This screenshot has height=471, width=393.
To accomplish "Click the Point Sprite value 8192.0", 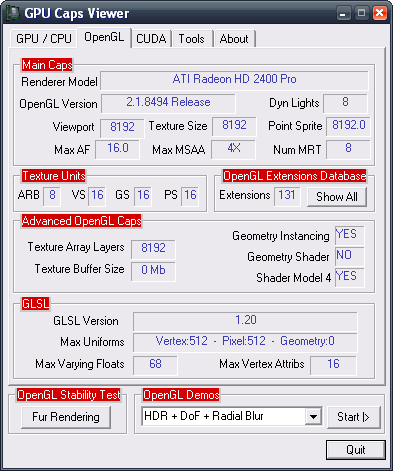I will coord(348,126).
